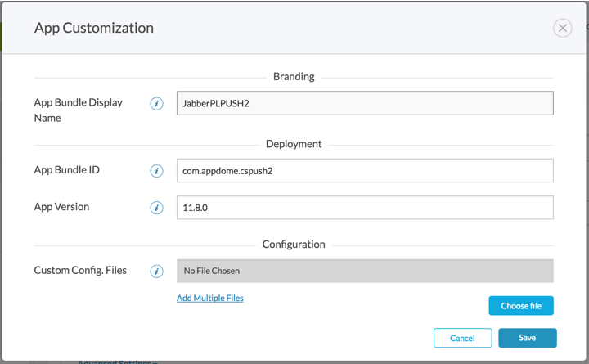Viewport: 589px width, 364px height.
Task: Click the Branding section heading
Action: click(294, 77)
